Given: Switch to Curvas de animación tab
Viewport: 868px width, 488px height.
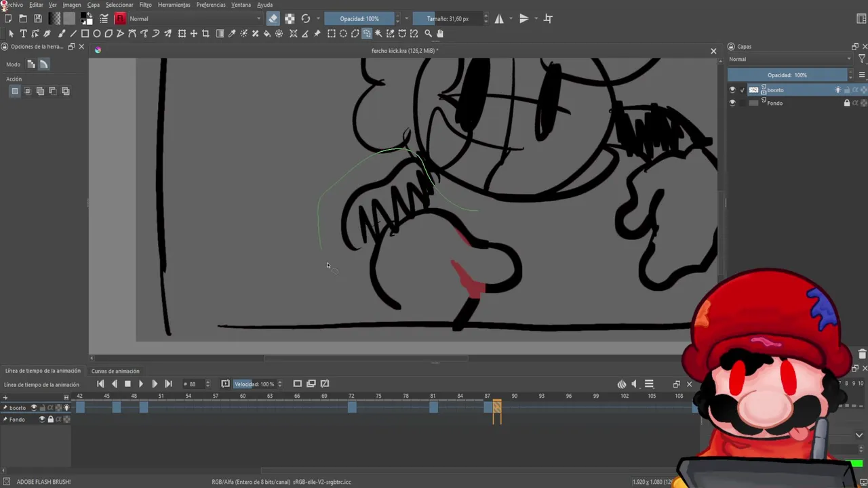Looking at the screenshot, I should coord(115,371).
